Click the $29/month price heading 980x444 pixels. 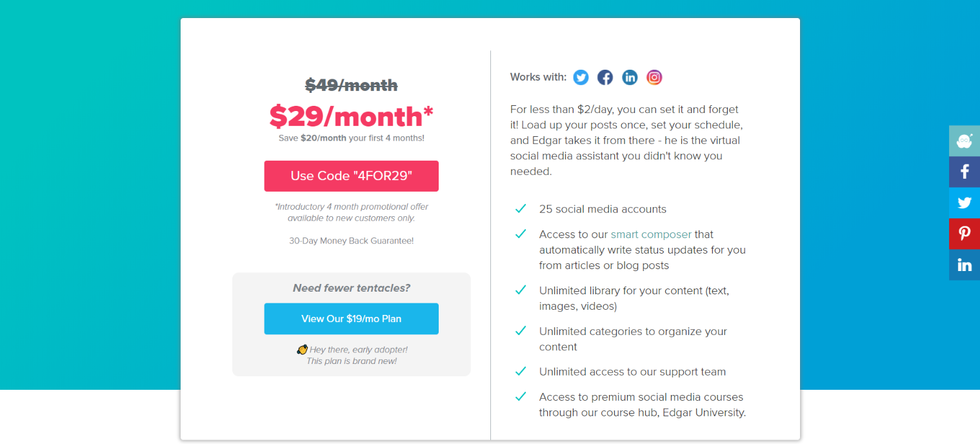pyautogui.click(x=351, y=116)
